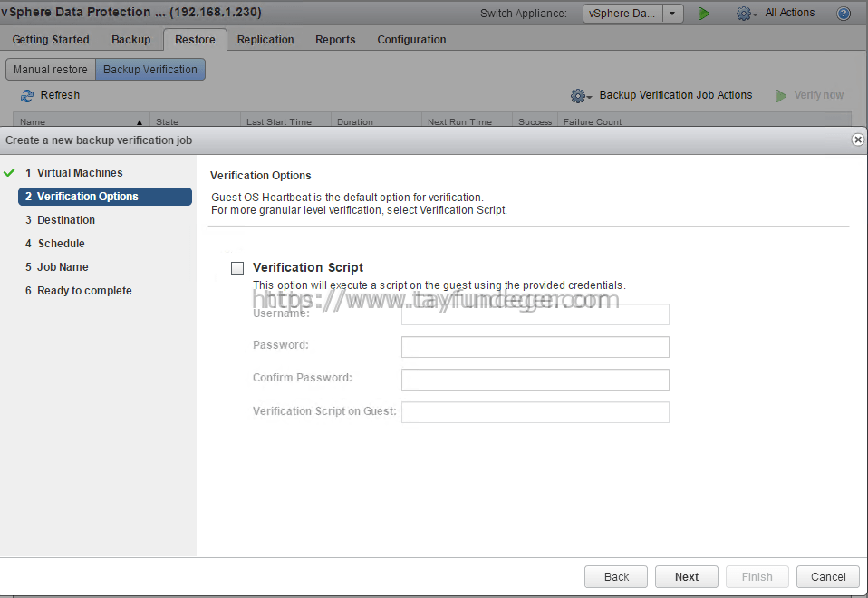Click the Refresh icon

click(x=26, y=96)
